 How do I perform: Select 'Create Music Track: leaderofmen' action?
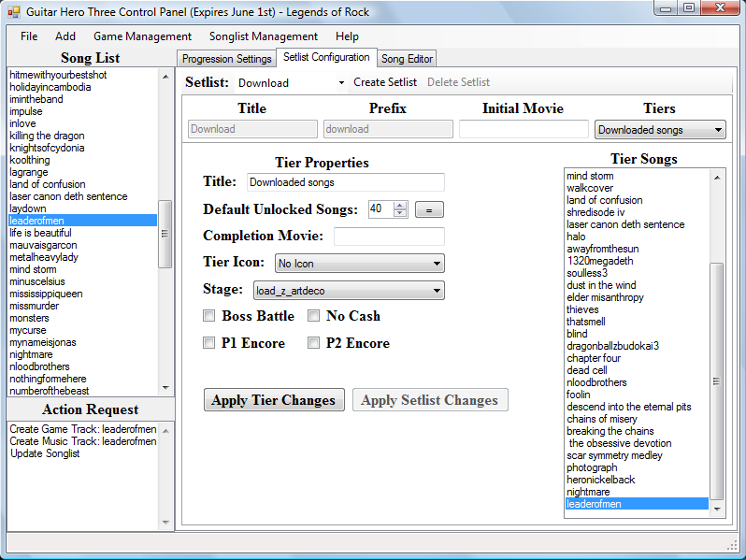[83, 441]
